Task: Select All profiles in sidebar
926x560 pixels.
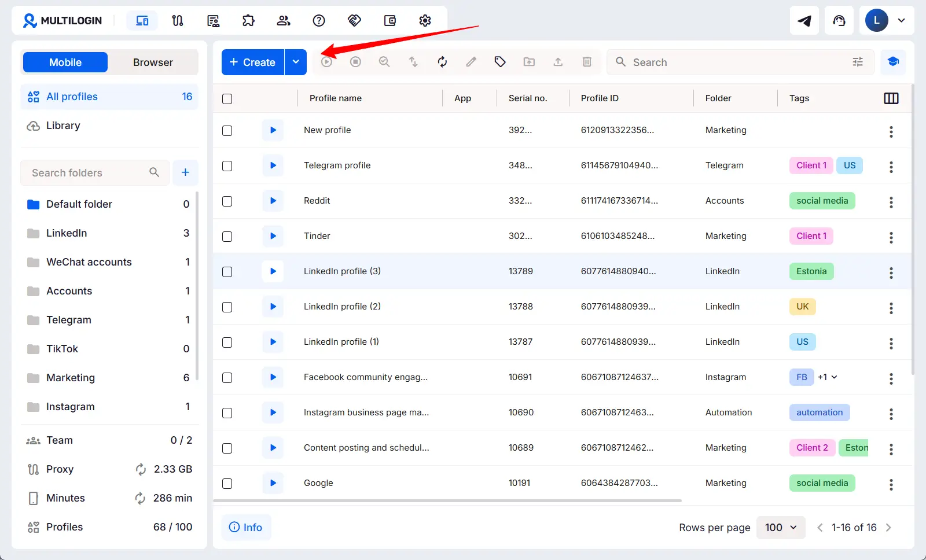Action: click(109, 97)
